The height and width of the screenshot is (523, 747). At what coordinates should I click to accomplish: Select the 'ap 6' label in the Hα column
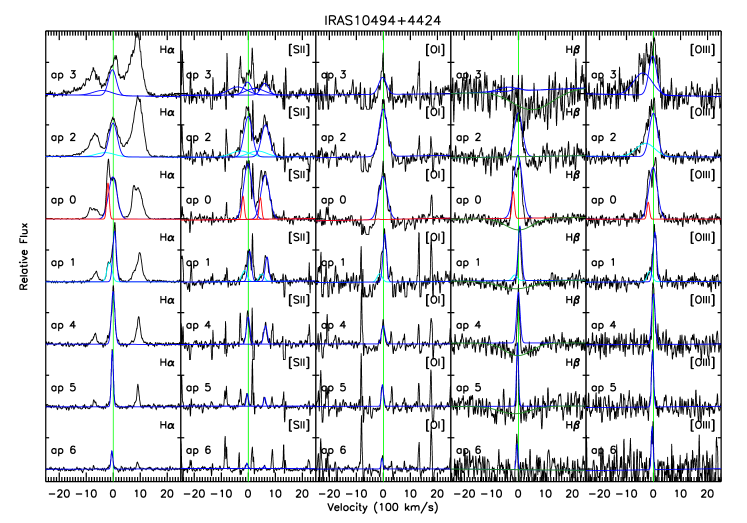pos(63,450)
